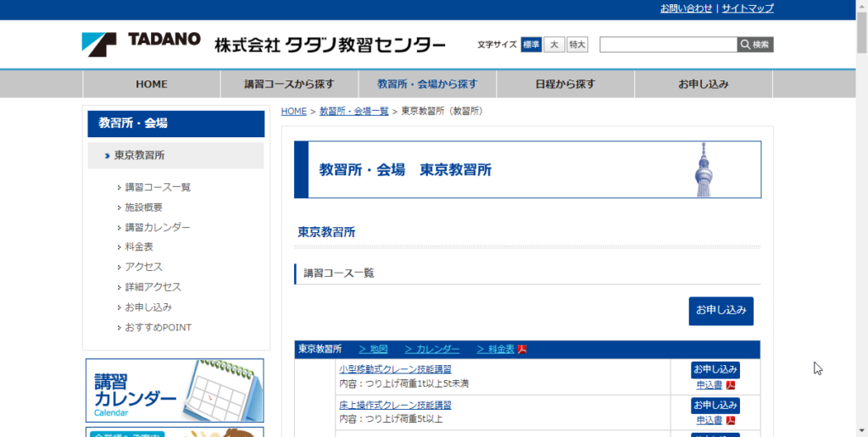The height and width of the screenshot is (437, 868).
Task: Open 料金表 in the sidebar
Action: click(x=139, y=247)
